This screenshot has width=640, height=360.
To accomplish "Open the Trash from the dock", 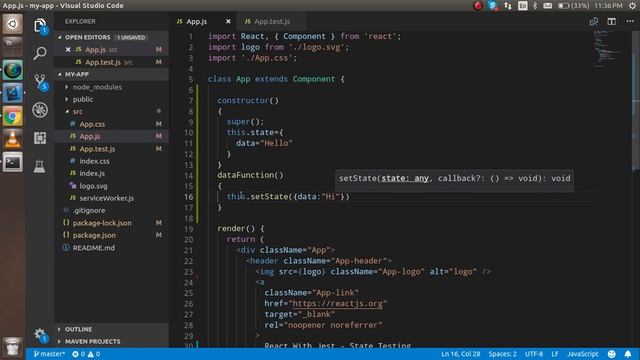I will click(x=13, y=347).
